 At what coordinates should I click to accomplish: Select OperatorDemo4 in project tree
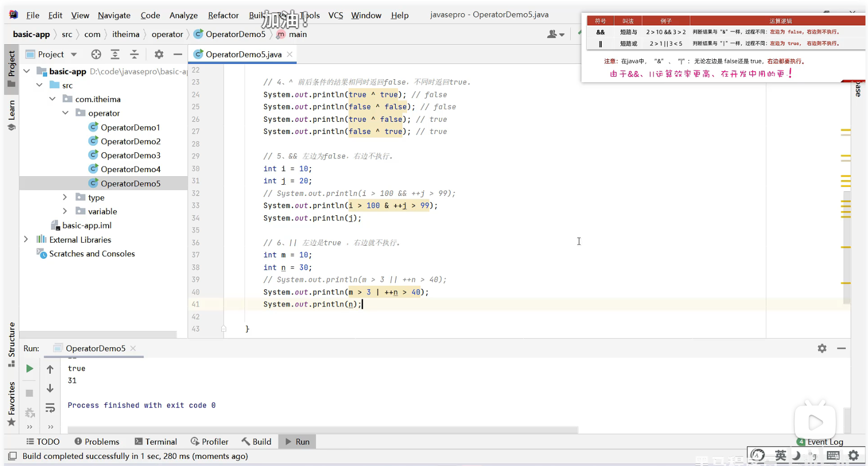coord(124,169)
